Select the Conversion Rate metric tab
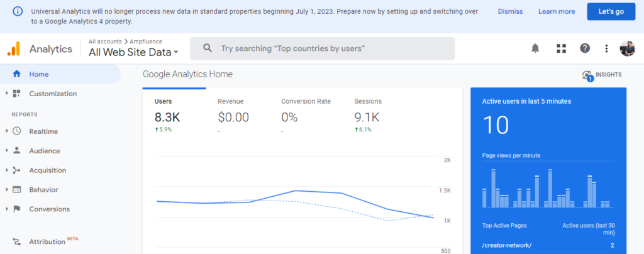 (306, 116)
